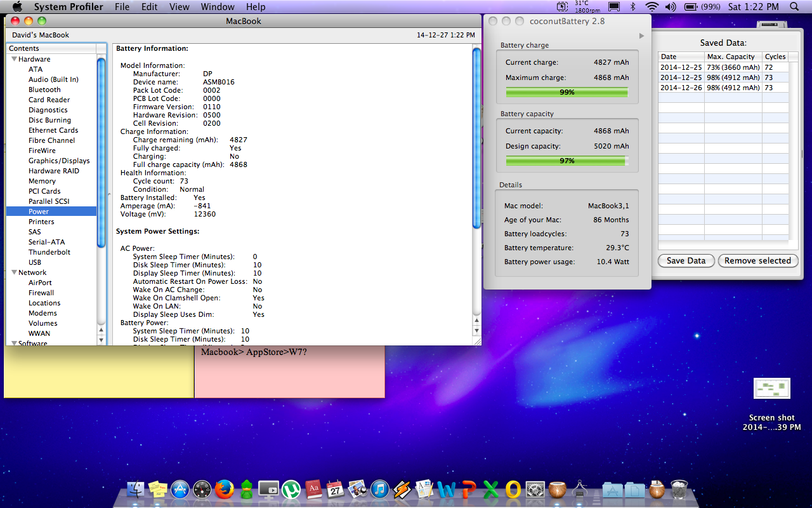812x508 pixels.
Task: Select Graphics/Displays in Hardware list
Action: pos(51,161)
